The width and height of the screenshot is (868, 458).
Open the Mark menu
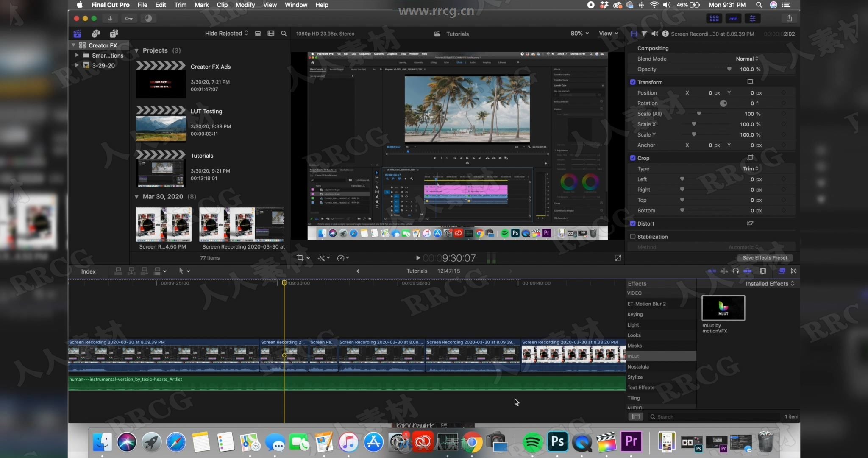pyautogui.click(x=201, y=5)
